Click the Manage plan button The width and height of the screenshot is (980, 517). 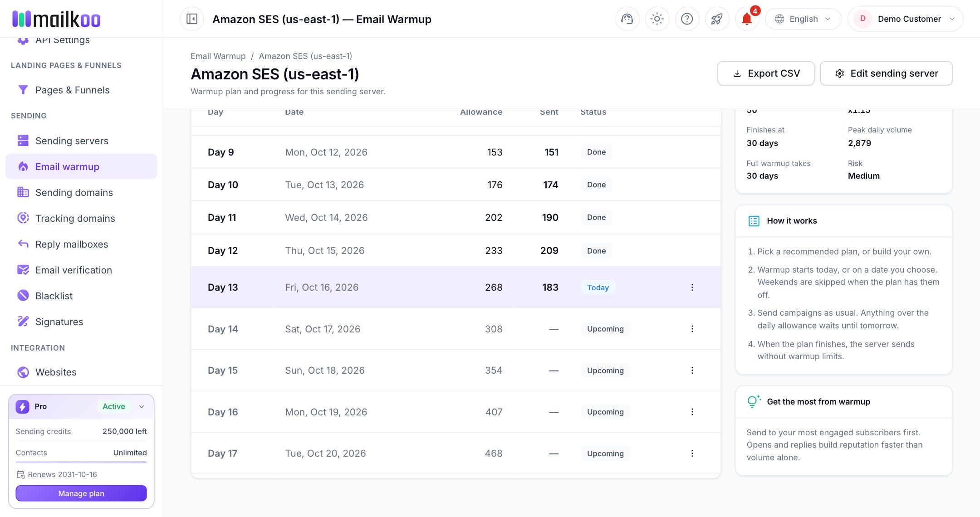point(81,493)
